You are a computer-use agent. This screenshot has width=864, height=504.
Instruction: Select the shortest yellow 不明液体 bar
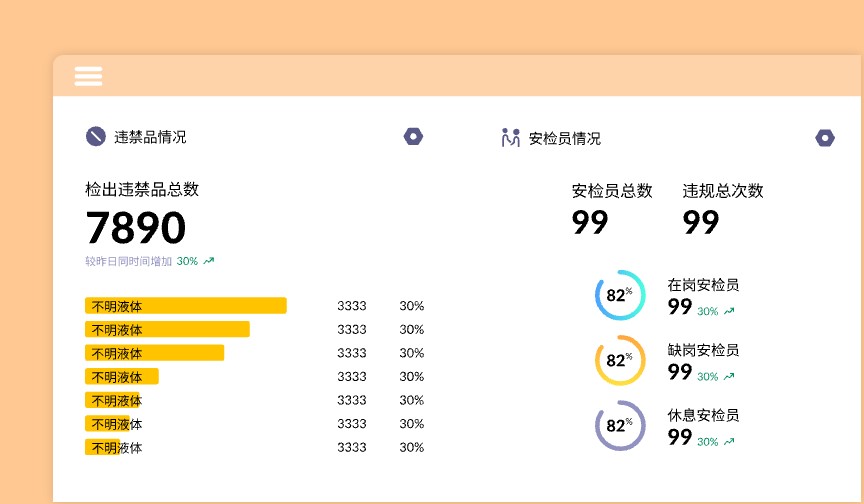(102, 447)
